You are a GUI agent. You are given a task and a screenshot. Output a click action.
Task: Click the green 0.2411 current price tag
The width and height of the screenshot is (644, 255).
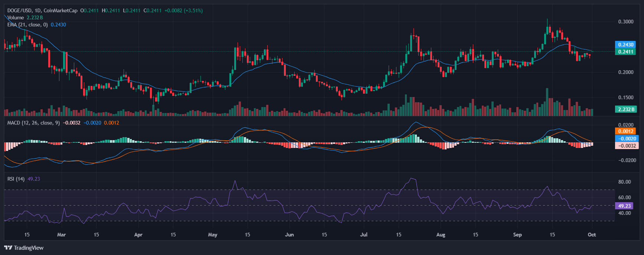[x=625, y=52]
